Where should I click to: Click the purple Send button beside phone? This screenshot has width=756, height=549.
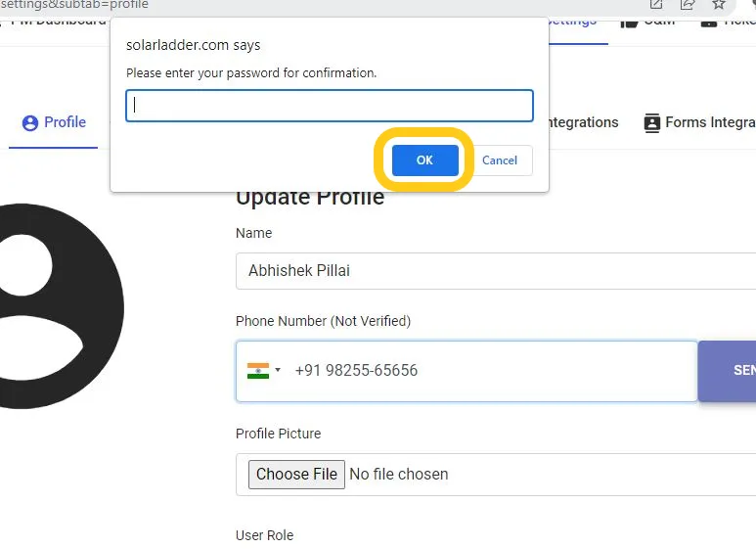pos(729,371)
